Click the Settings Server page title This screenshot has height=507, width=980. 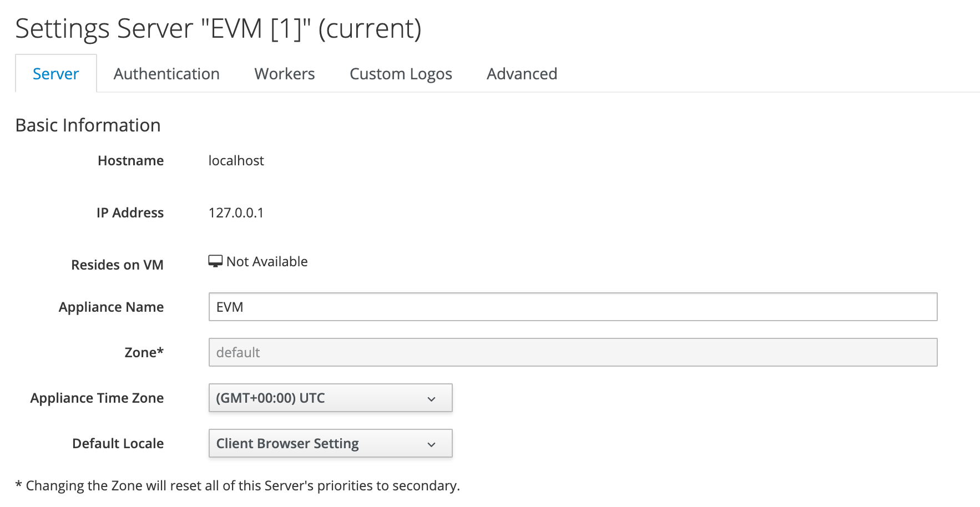(218, 29)
